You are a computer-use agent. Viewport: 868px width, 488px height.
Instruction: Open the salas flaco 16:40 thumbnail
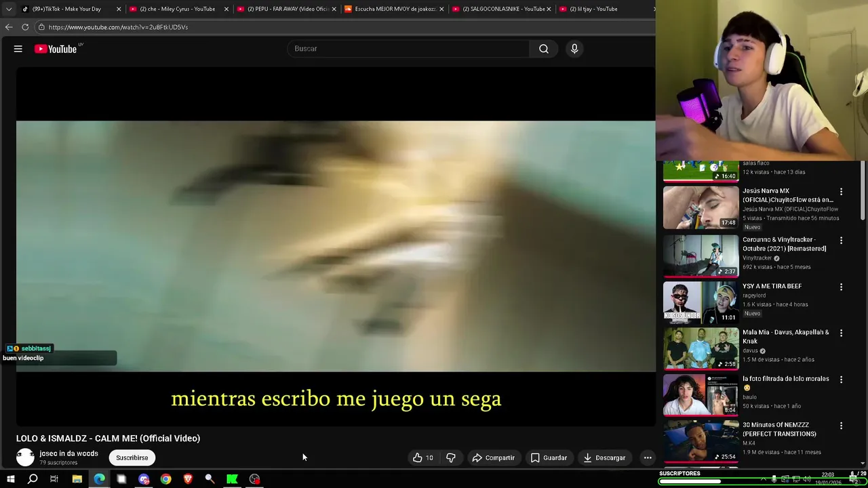point(701,171)
